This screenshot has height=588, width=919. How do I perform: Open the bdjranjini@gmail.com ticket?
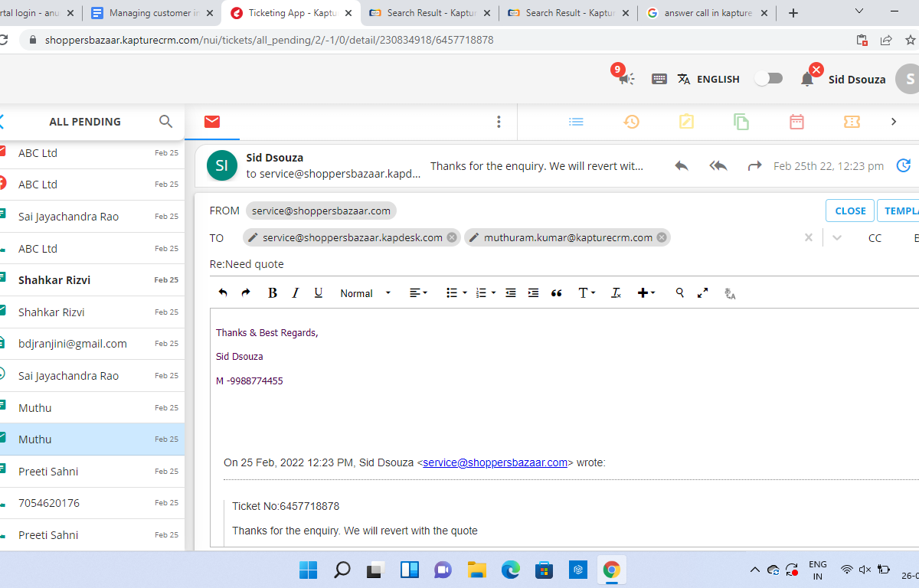click(x=92, y=344)
